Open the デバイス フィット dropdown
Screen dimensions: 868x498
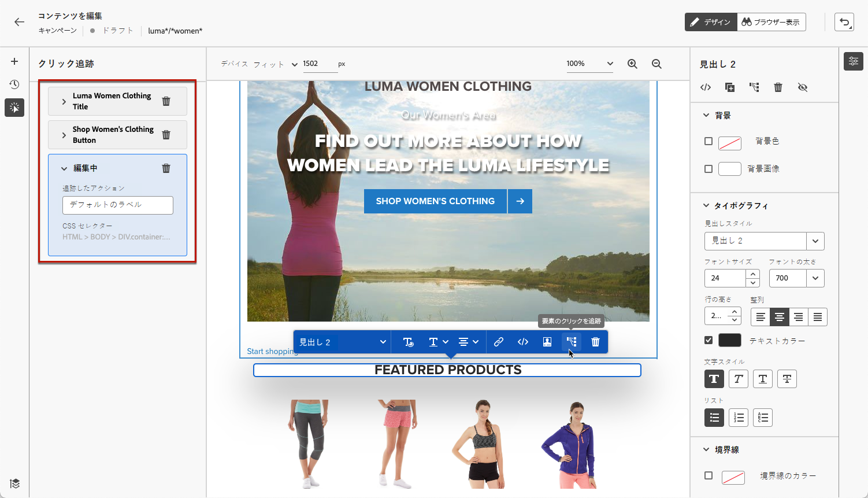click(x=276, y=64)
